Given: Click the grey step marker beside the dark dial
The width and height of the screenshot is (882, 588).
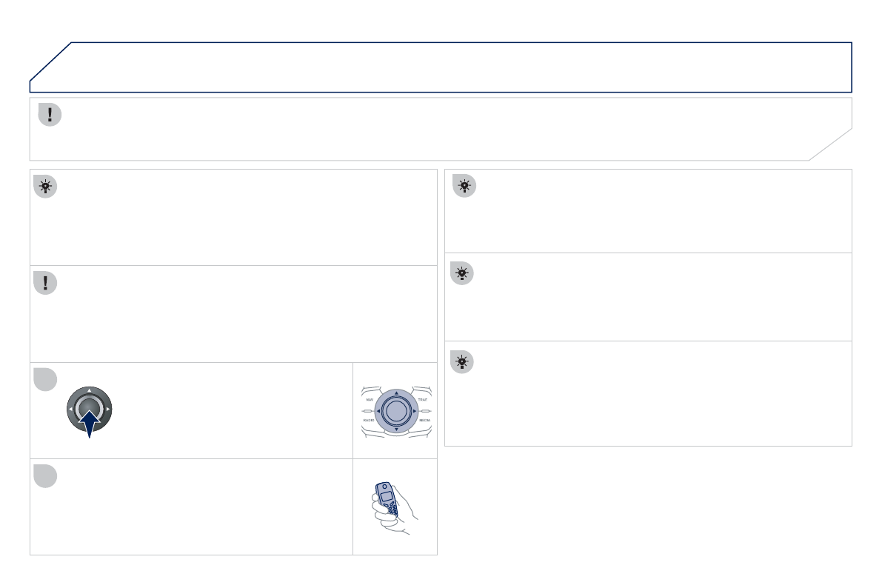Looking at the screenshot, I should click(x=45, y=379).
